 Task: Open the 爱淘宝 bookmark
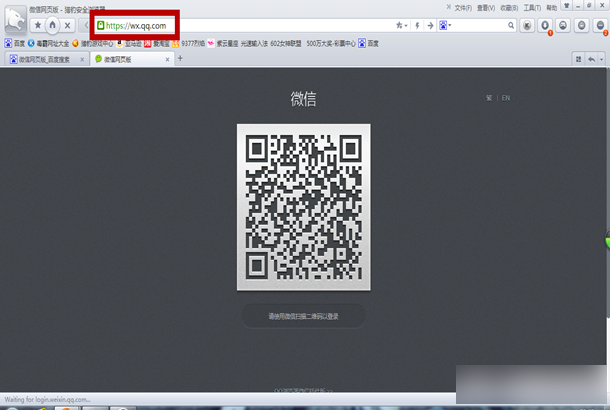[x=157, y=44]
